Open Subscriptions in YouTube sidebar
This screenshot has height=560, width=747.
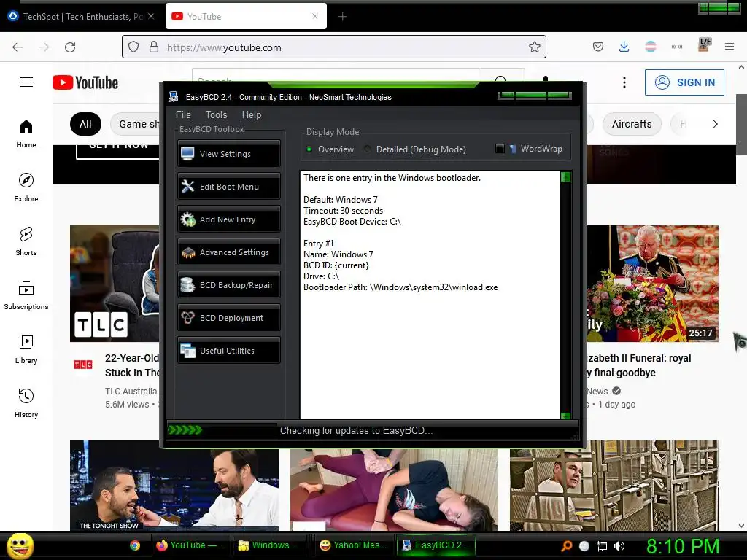pos(26,295)
